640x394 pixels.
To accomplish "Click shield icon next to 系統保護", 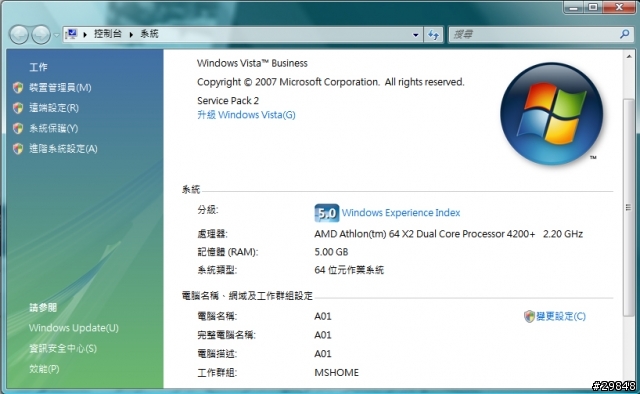I will click(x=18, y=128).
